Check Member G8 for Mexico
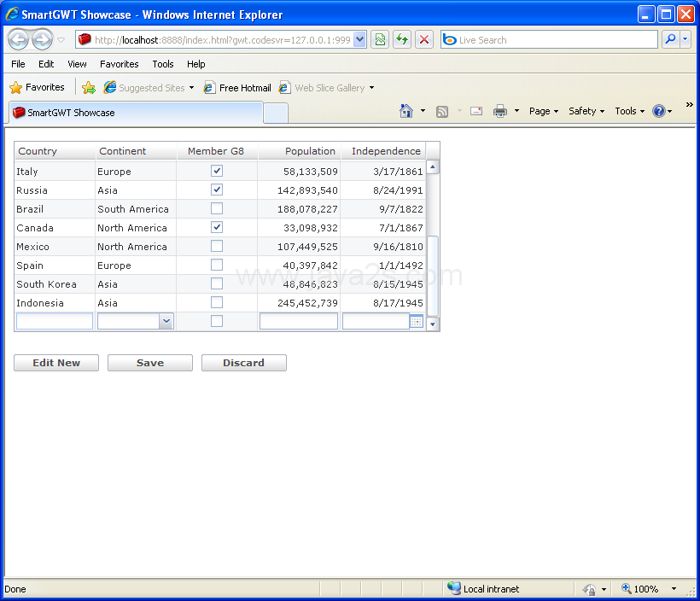The height and width of the screenshot is (601, 700). tap(217, 246)
